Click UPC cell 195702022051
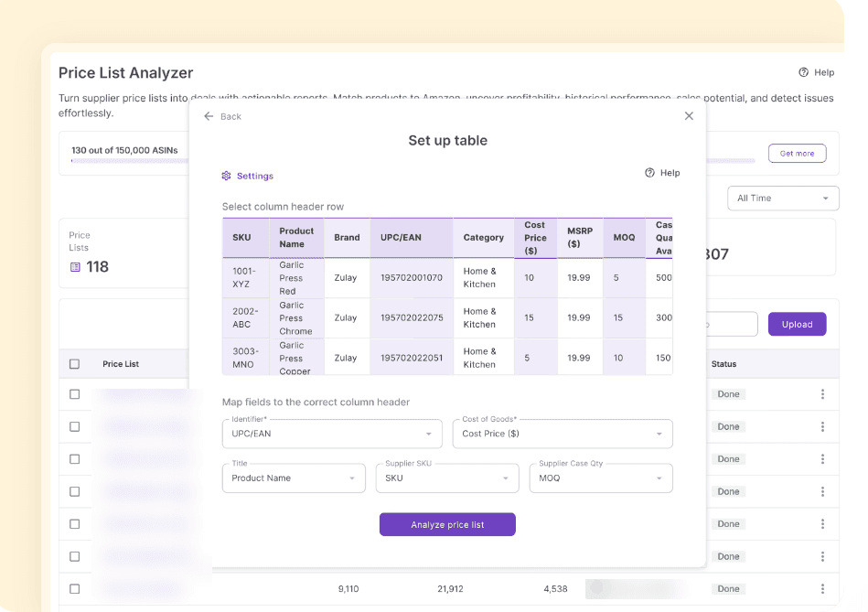 [412, 358]
